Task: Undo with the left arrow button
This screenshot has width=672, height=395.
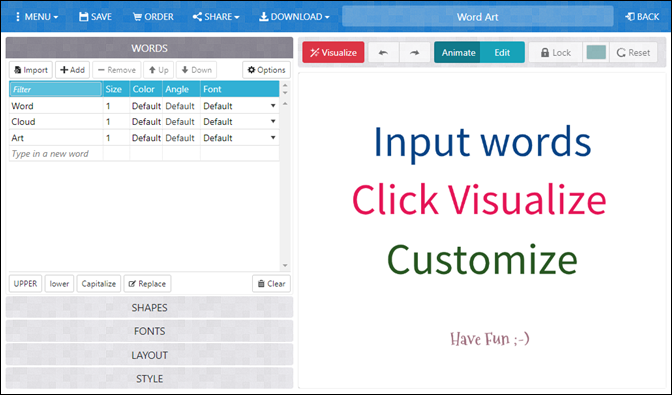Action: [x=384, y=52]
